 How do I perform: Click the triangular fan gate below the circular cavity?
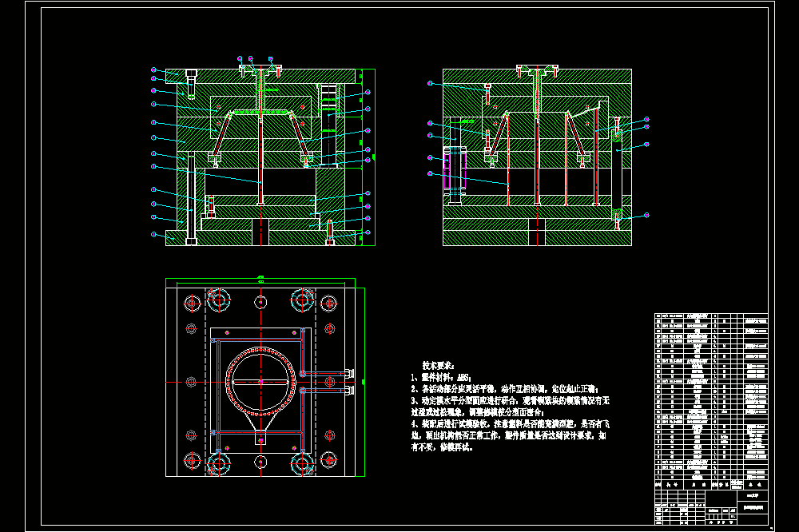tap(260, 423)
